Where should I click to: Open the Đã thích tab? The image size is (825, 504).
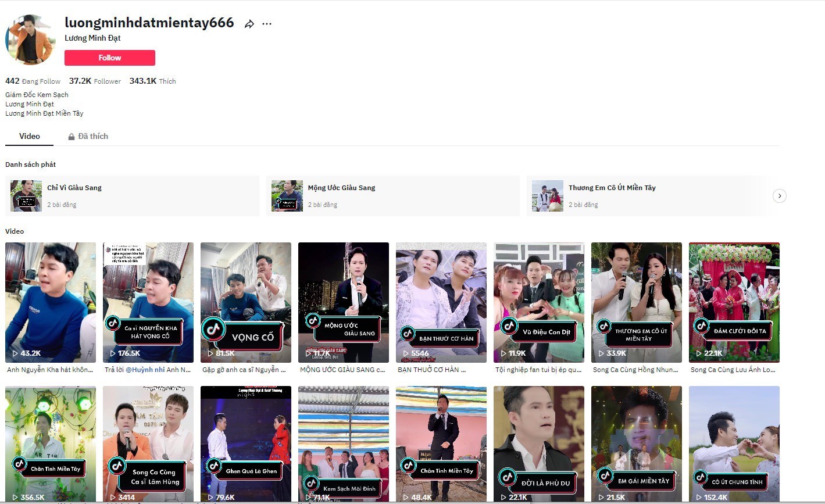click(93, 136)
